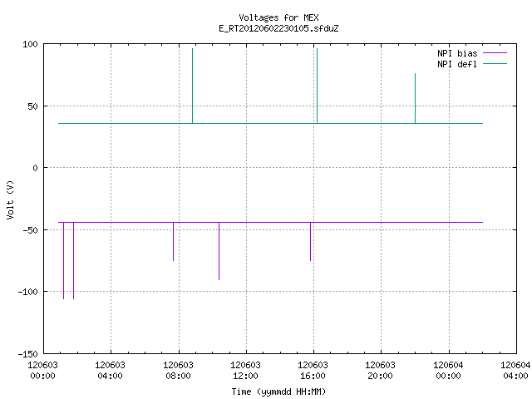Click the x-axis tick label 120603 20:00

coord(380,371)
